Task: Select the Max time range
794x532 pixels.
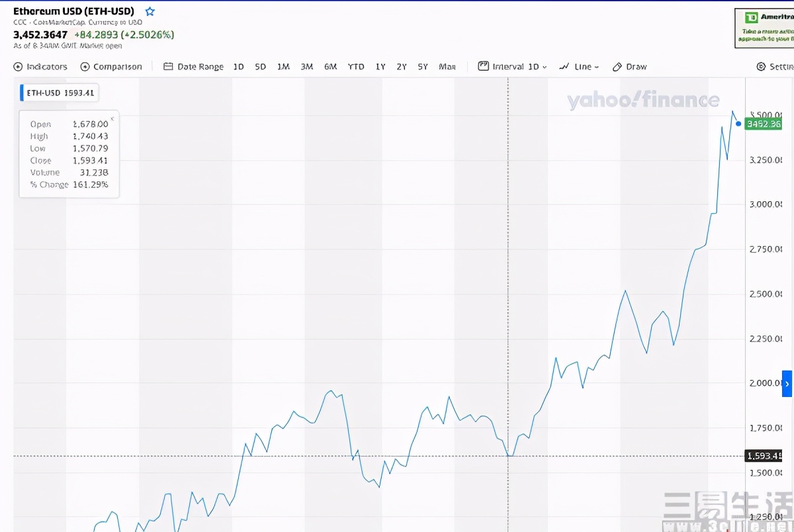Action: point(447,67)
